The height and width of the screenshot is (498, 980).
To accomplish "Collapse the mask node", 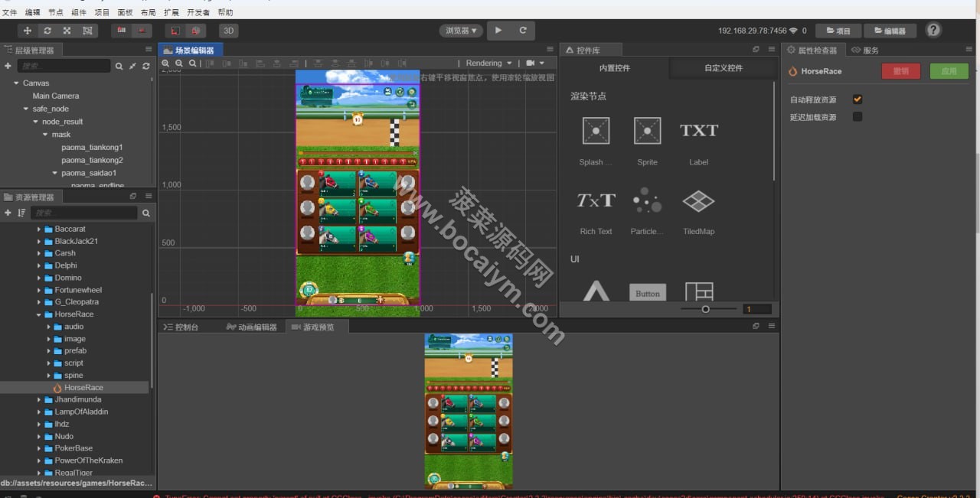I will (45, 135).
